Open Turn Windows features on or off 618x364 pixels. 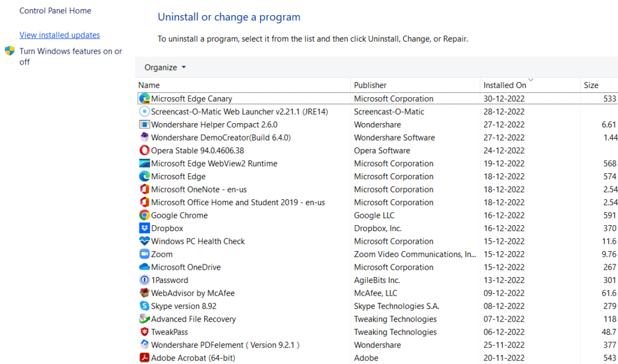(x=71, y=56)
